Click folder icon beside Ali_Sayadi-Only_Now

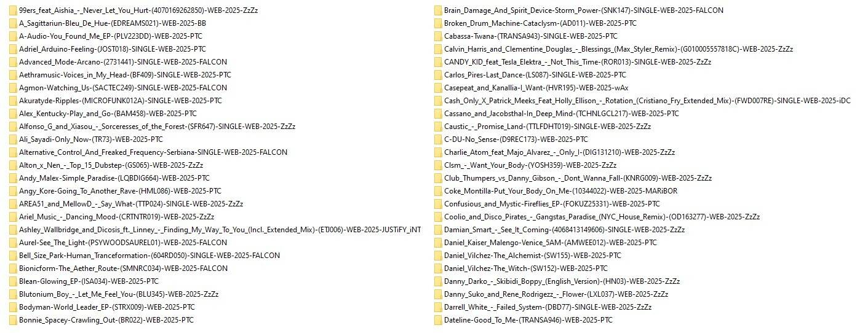(13, 139)
